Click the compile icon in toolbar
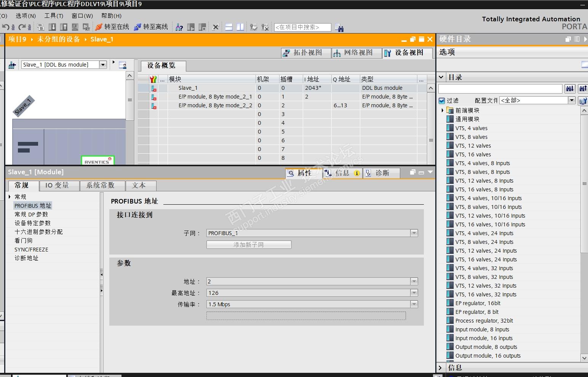The image size is (588, 377). point(41,27)
